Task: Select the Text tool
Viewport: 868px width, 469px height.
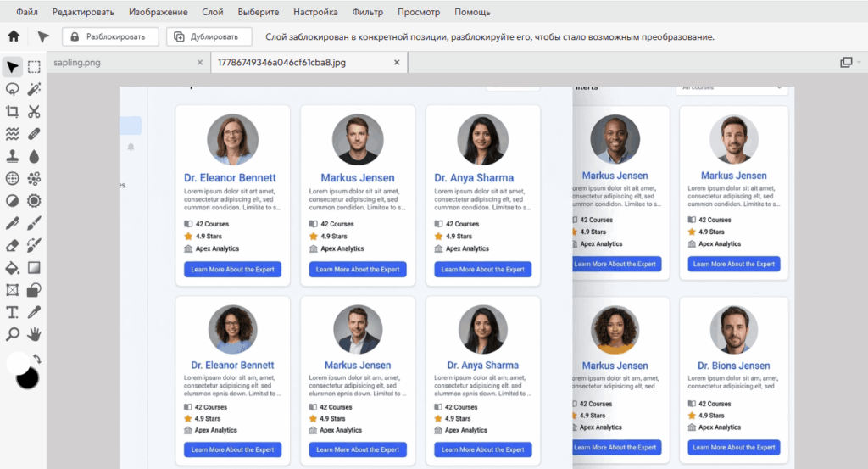Action: point(12,312)
